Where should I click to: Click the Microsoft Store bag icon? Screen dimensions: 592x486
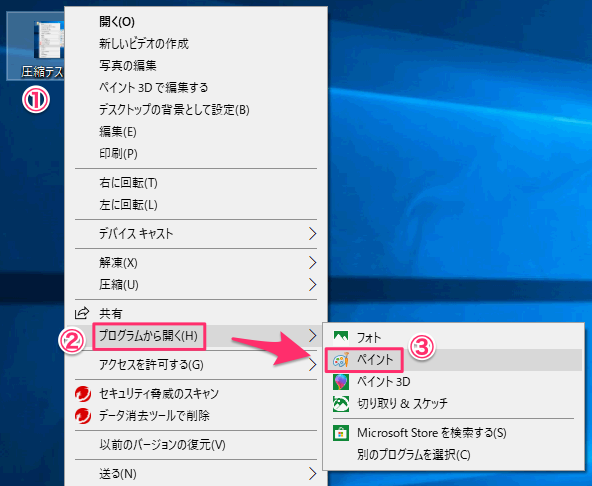click(341, 433)
